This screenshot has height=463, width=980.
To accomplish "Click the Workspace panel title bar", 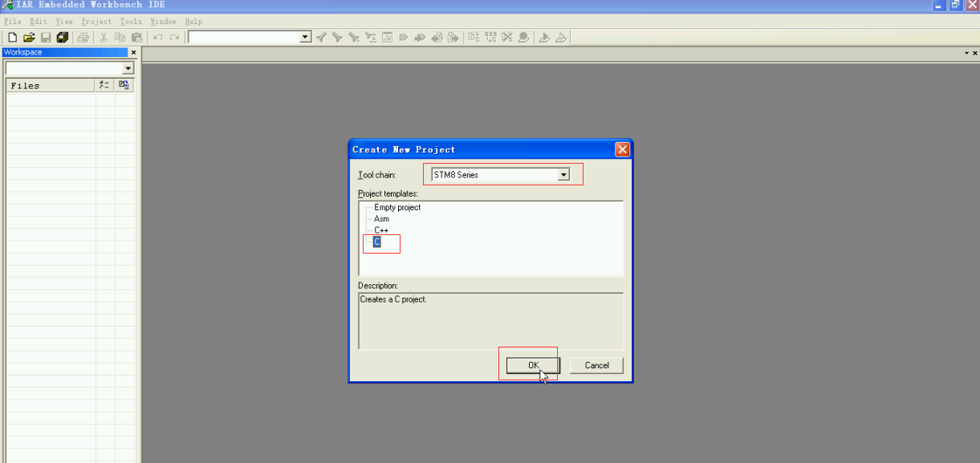I will click(64, 52).
